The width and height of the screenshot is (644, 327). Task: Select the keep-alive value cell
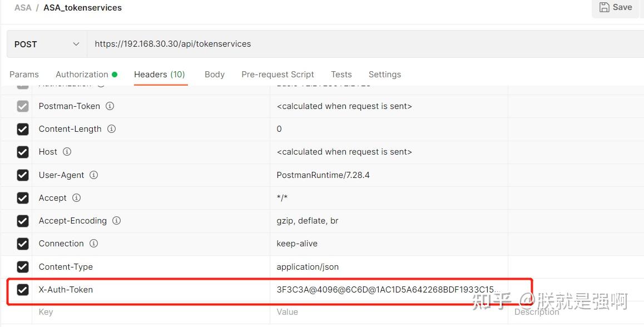coord(298,244)
